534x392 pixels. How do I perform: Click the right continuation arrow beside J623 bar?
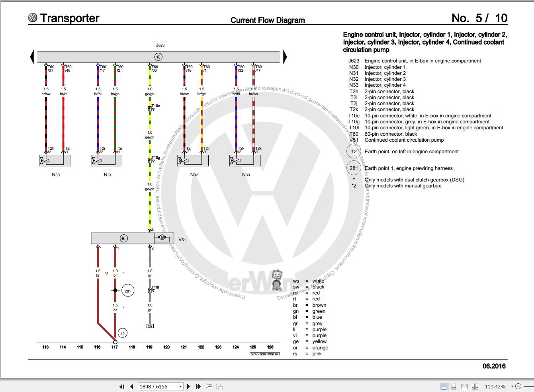click(285, 57)
